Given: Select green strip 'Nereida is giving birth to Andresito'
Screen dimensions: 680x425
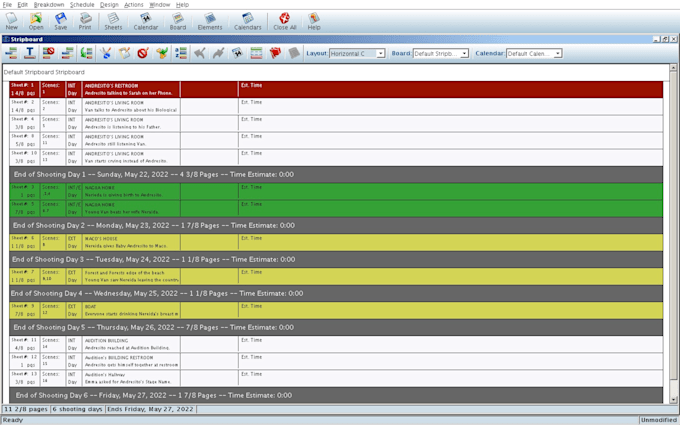Looking at the screenshot, I should point(336,191).
